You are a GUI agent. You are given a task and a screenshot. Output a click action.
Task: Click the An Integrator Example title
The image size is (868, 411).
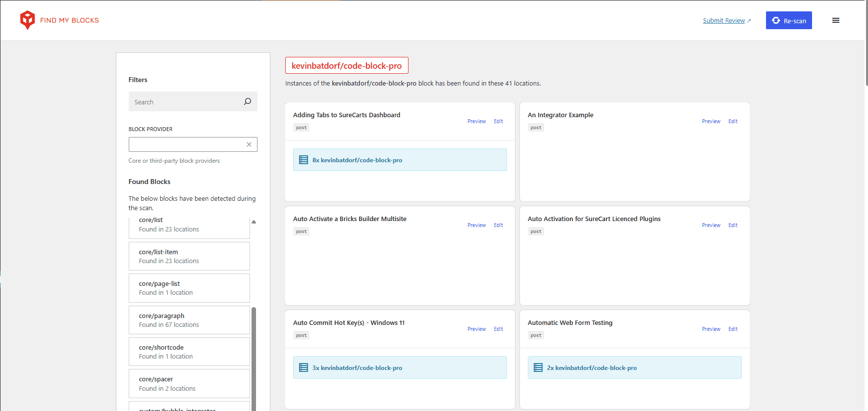[561, 115]
